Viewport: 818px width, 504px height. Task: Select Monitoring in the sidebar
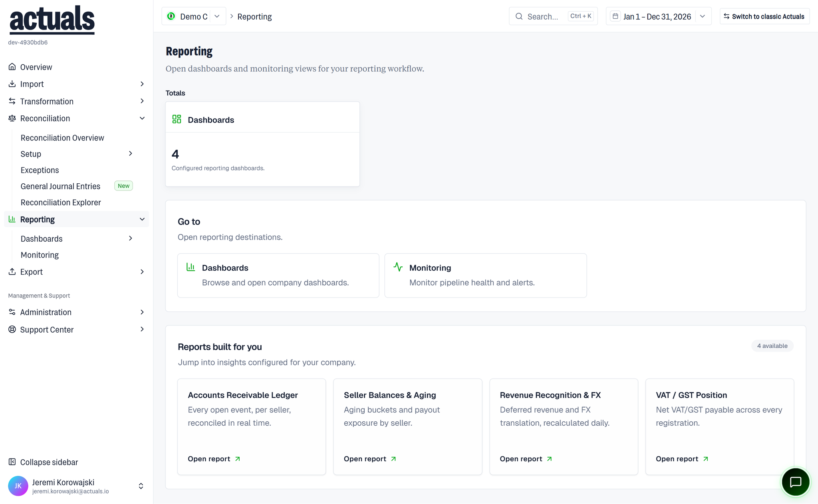point(40,255)
